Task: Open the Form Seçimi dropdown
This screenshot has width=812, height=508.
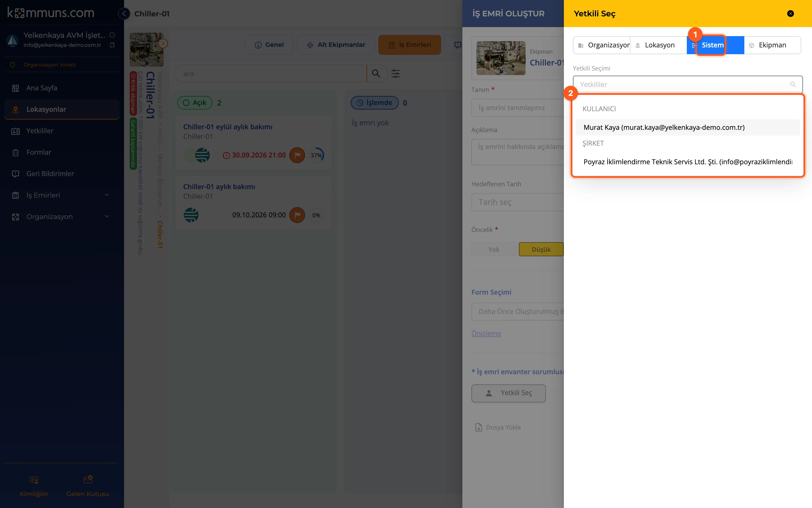Action: tap(518, 312)
